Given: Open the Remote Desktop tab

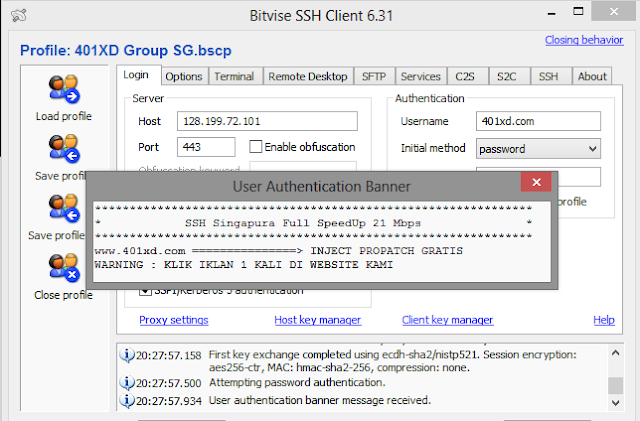Looking at the screenshot, I should [x=308, y=76].
